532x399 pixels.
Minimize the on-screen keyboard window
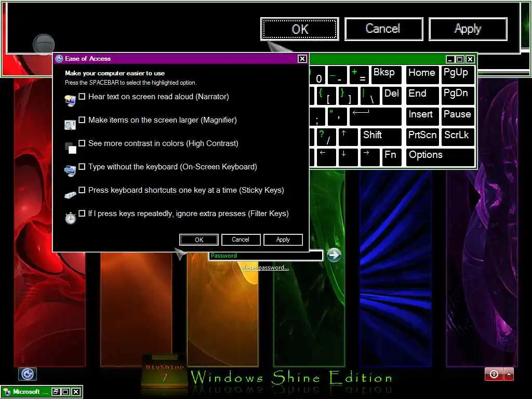pyautogui.click(x=450, y=59)
